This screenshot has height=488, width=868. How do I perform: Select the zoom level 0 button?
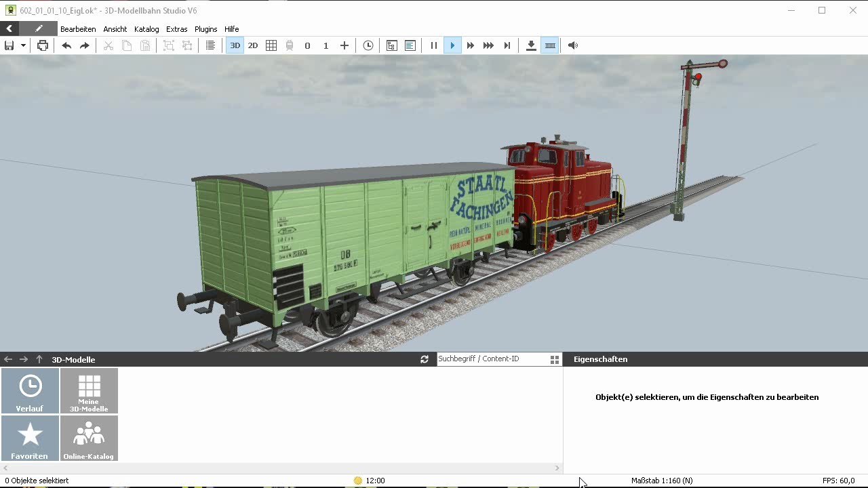pos(308,45)
